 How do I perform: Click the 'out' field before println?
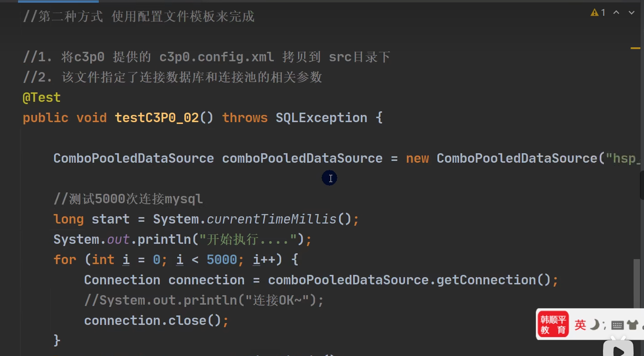pyautogui.click(x=118, y=239)
